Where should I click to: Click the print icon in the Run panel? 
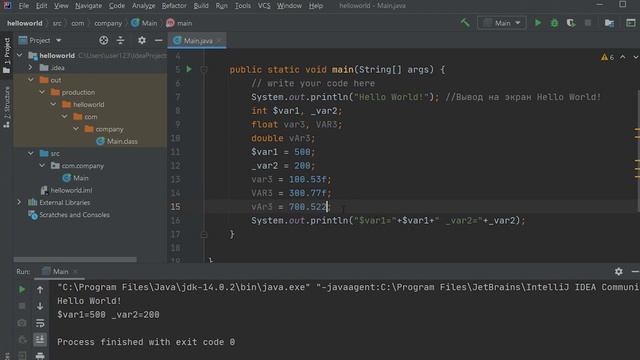coord(40,356)
